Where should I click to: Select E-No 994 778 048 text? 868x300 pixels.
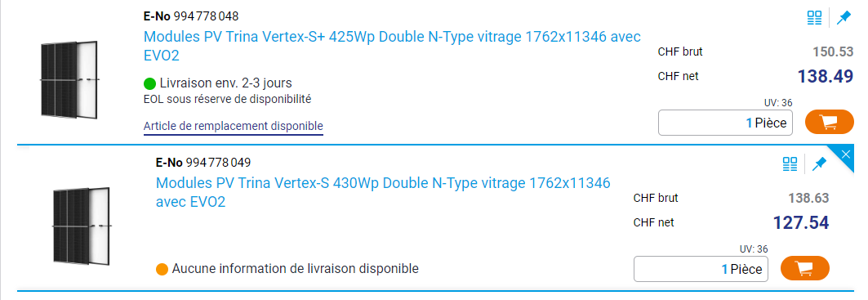tap(191, 16)
